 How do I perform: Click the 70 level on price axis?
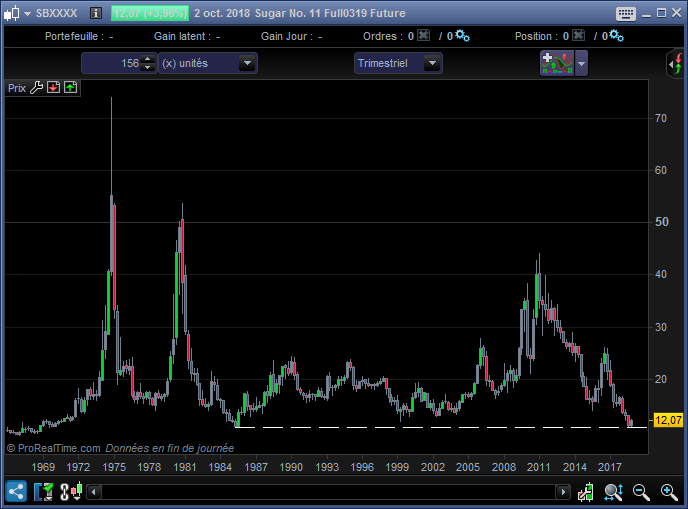[x=660, y=118]
